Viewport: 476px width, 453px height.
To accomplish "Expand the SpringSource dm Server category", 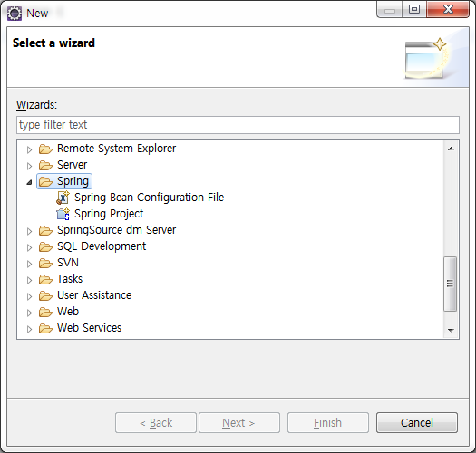I will (x=29, y=231).
